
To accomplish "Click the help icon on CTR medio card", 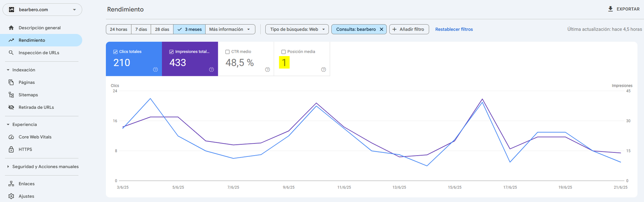I will click(x=267, y=69).
